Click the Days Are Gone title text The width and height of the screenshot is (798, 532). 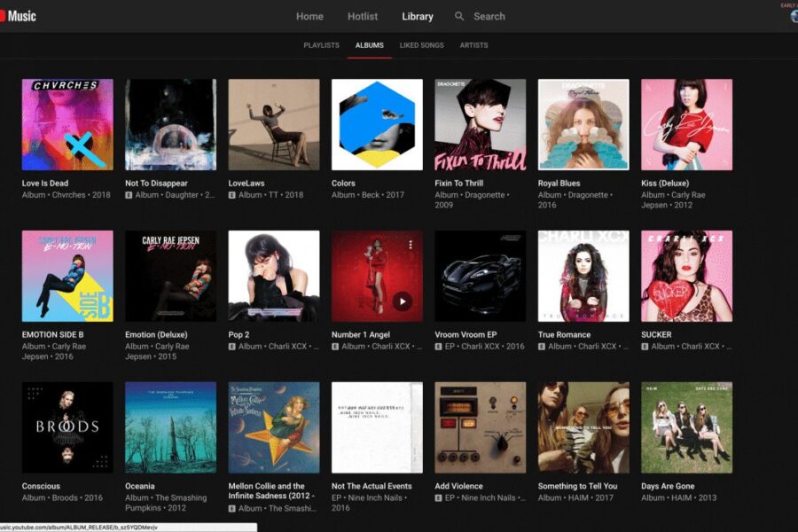(x=668, y=486)
